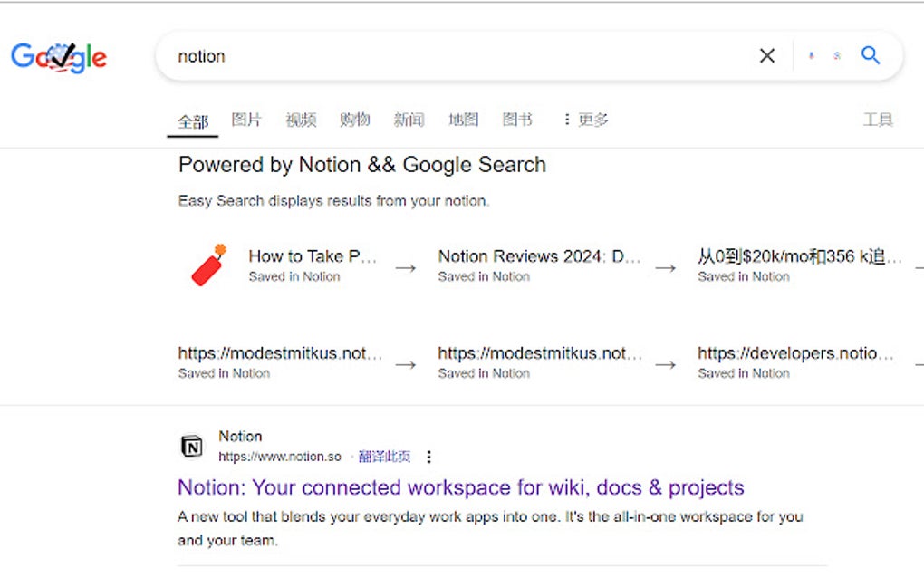Click the 工具 menu item

(877, 120)
